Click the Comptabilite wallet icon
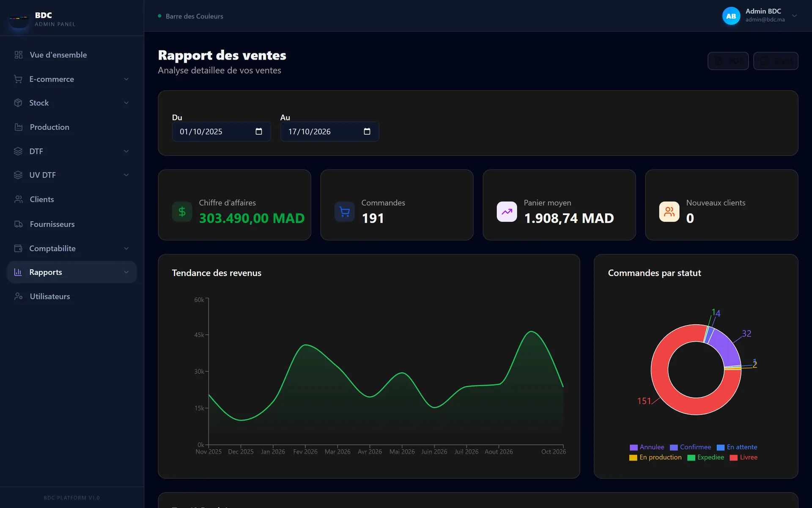The height and width of the screenshot is (508, 812). coord(18,248)
